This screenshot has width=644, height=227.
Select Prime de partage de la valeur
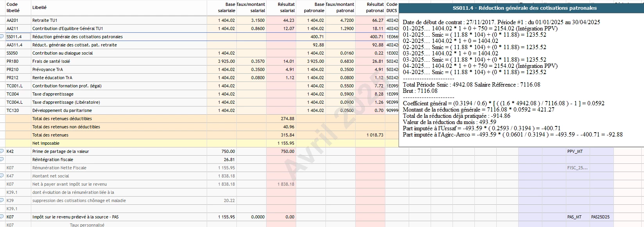coord(61,151)
